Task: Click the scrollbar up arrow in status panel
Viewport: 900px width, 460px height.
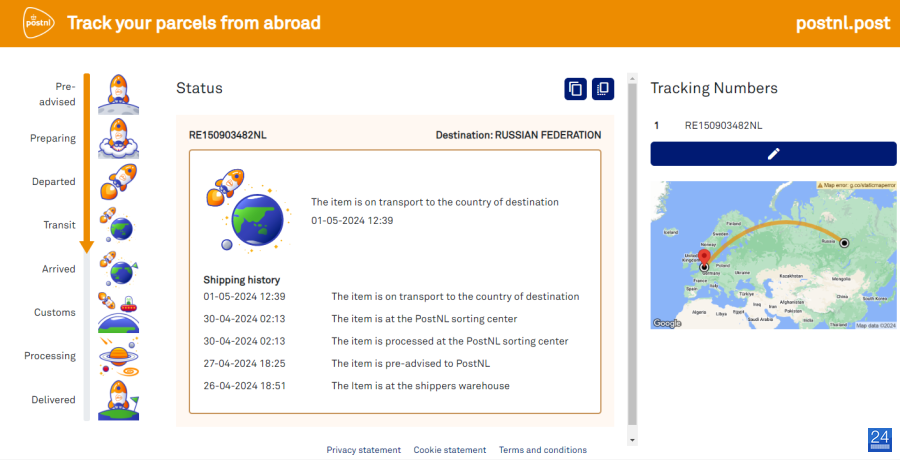Action: 633,78
